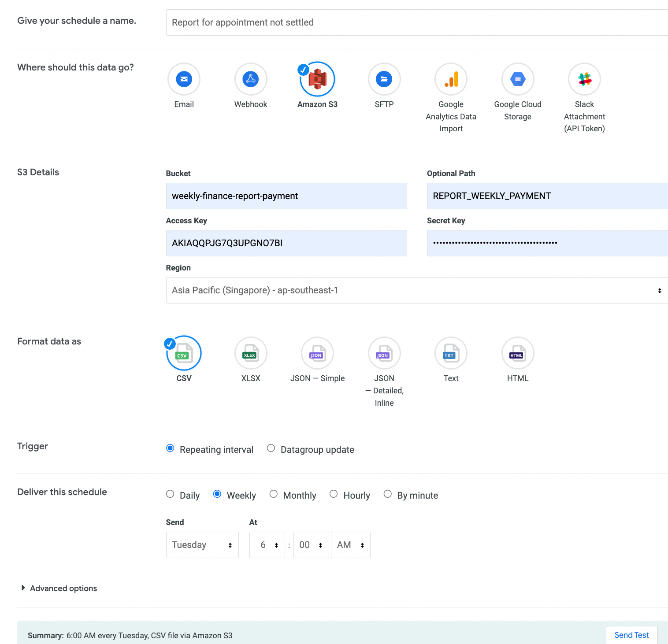Edit the Optional Path field
668x644 pixels.
coord(547,196)
